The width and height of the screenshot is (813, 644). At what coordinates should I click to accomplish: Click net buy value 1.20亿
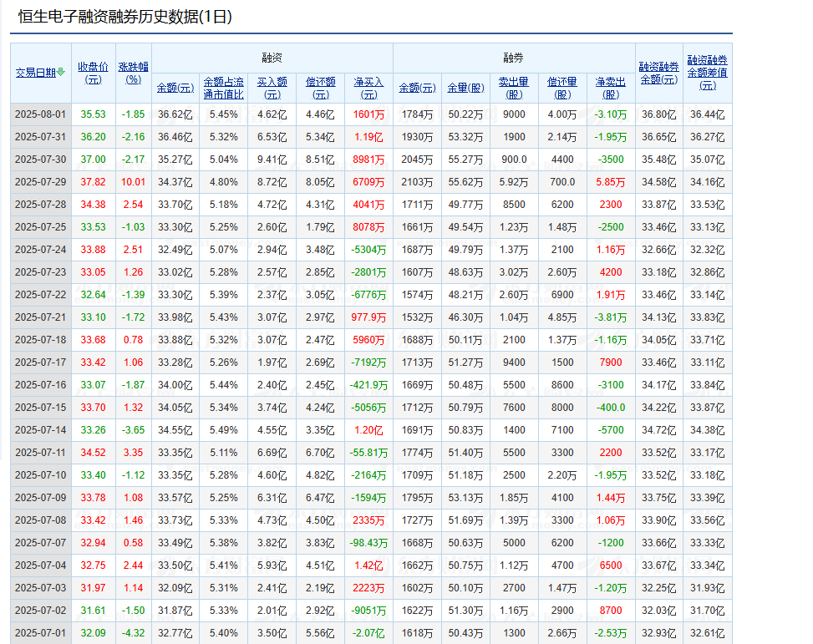tap(368, 430)
